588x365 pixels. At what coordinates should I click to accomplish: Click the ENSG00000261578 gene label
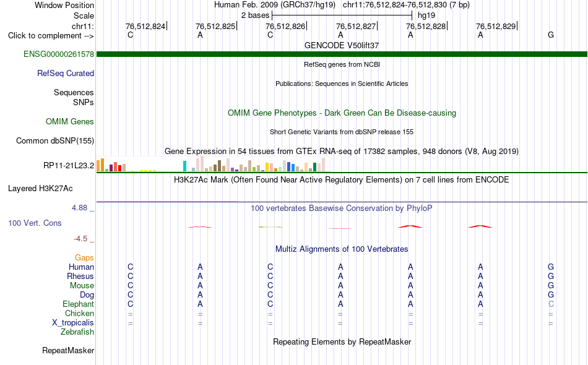(59, 54)
